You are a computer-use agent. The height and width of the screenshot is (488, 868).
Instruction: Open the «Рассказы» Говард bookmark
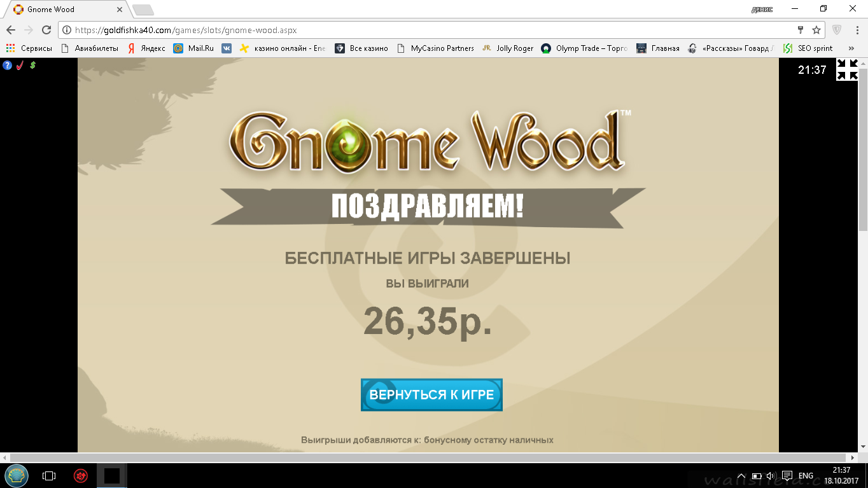click(x=731, y=48)
